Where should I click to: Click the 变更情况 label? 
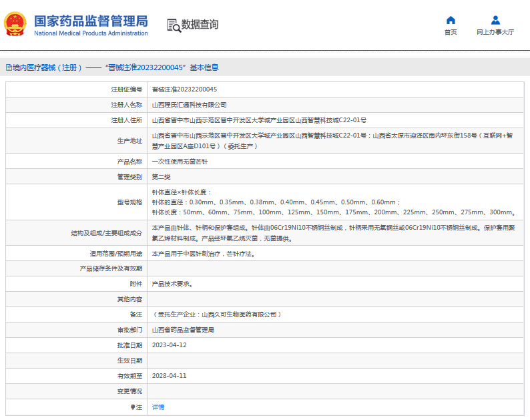pyautogui.click(x=129, y=391)
